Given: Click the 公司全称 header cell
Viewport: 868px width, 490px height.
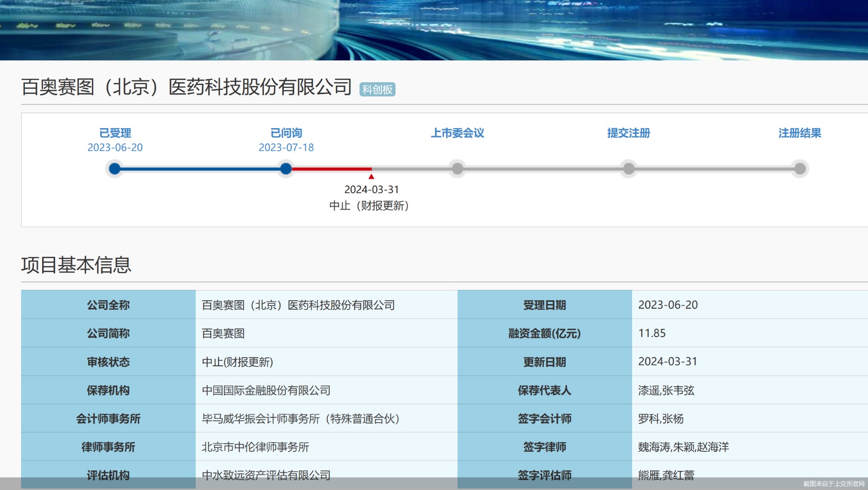Looking at the screenshot, I should [108, 305].
